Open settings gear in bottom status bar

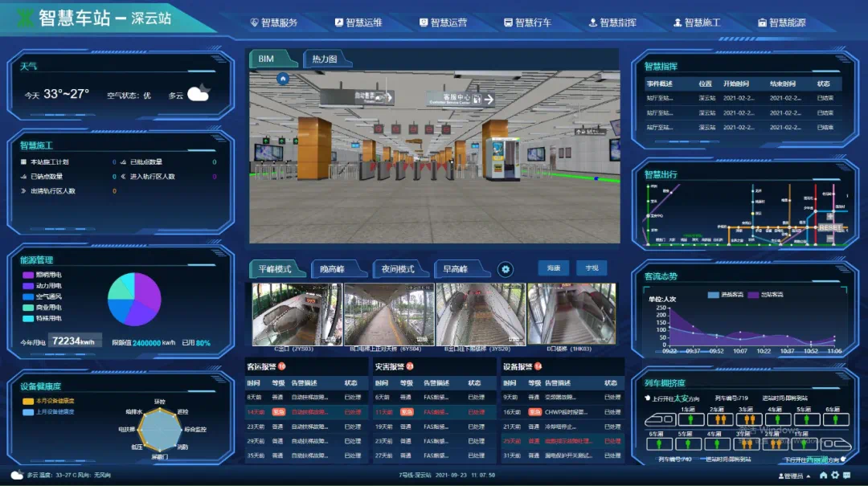coord(836,476)
